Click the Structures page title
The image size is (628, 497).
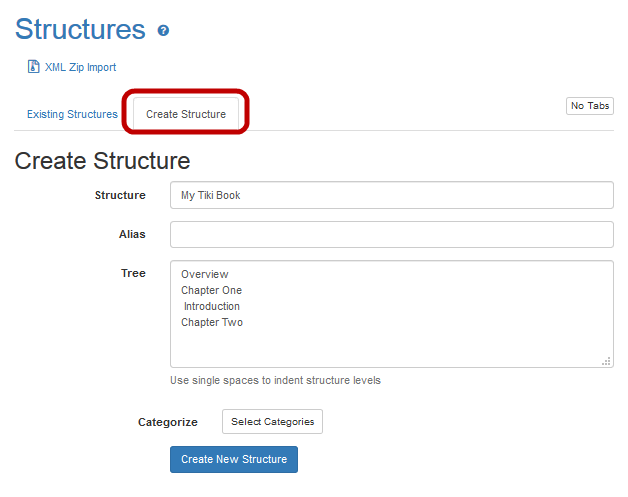[x=80, y=29]
